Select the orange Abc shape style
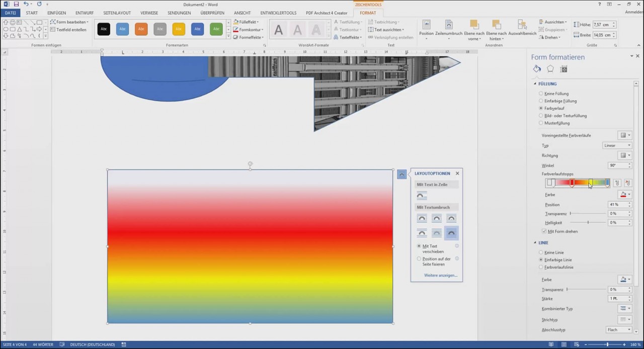Screen dimensions: 644x349 coord(141,29)
